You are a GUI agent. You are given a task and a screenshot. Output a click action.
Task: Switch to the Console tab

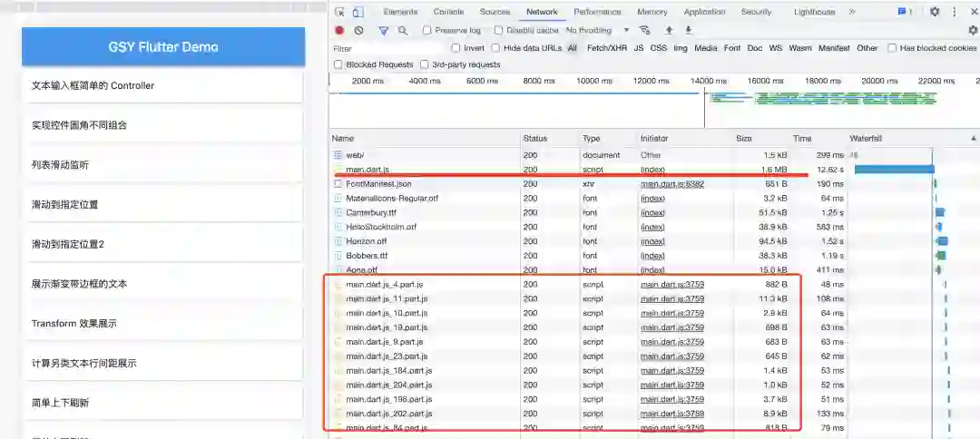pyautogui.click(x=448, y=12)
